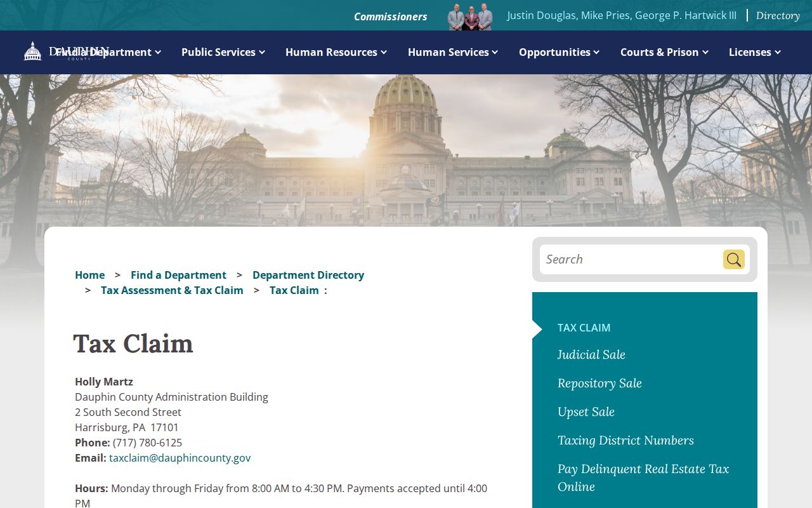Viewport: 812px width, 508px height.
Task: Open Repository Sale sidebar item
Action: pos(599,384)
